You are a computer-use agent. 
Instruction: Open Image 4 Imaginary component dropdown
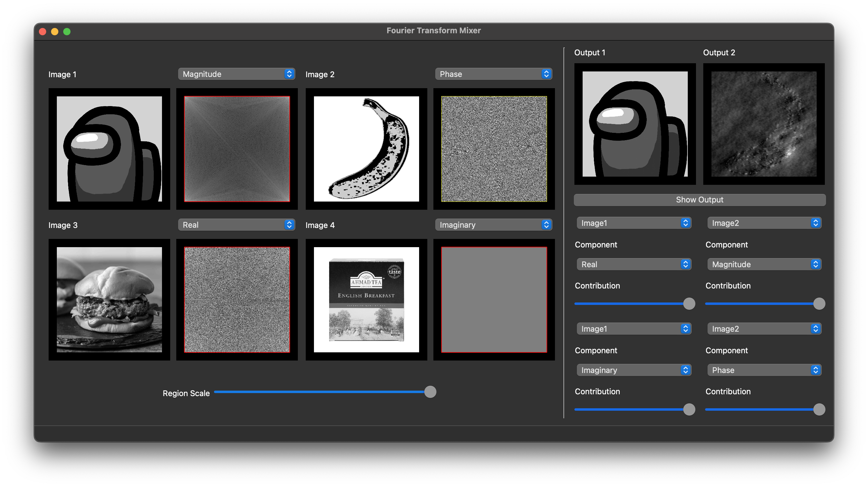[493, 225]
